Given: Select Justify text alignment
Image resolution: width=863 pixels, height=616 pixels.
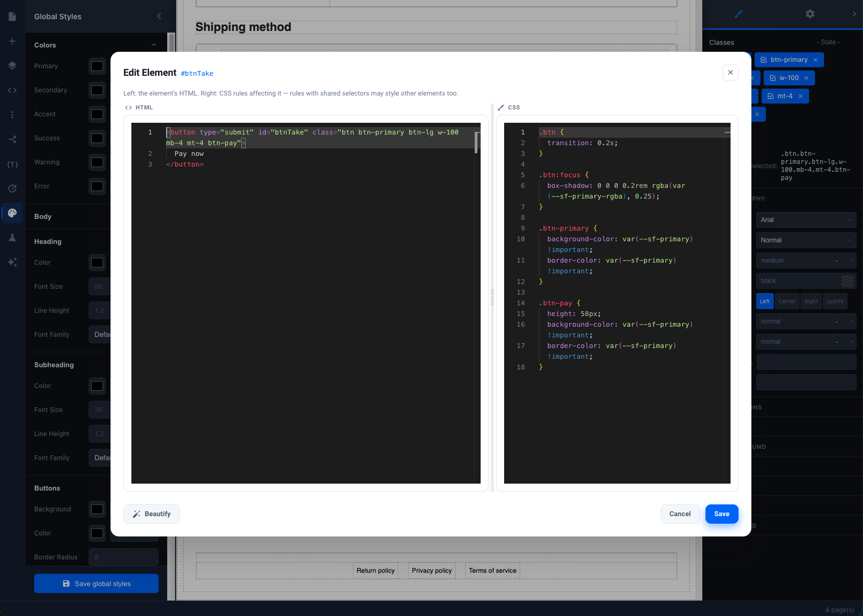Looking at the screenshot, I should pyautogui.click(x=835, y=301).
